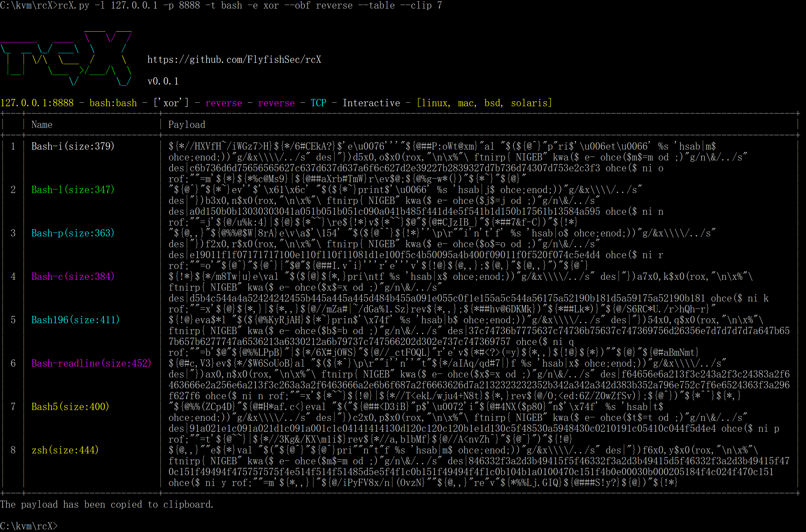Select the Bash-p(size:363) entry

73,233
